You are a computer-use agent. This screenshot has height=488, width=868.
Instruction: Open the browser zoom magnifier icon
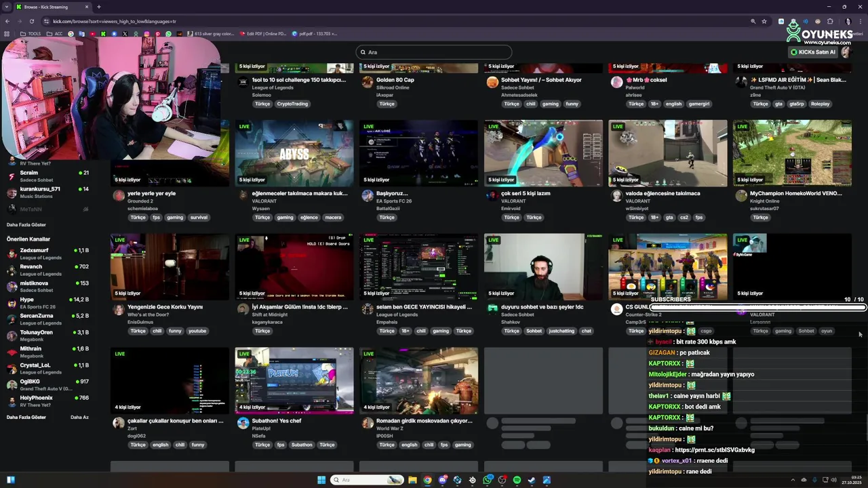(753, 21)
